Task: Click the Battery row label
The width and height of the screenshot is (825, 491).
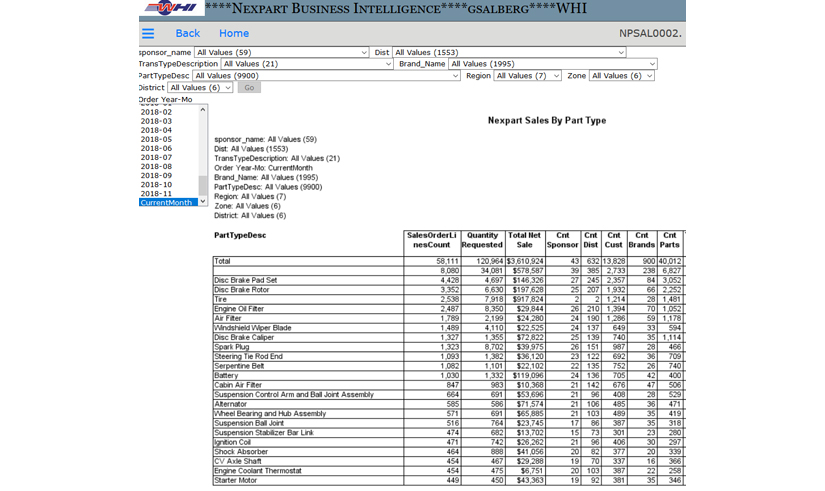Action: tap(226, 376)
